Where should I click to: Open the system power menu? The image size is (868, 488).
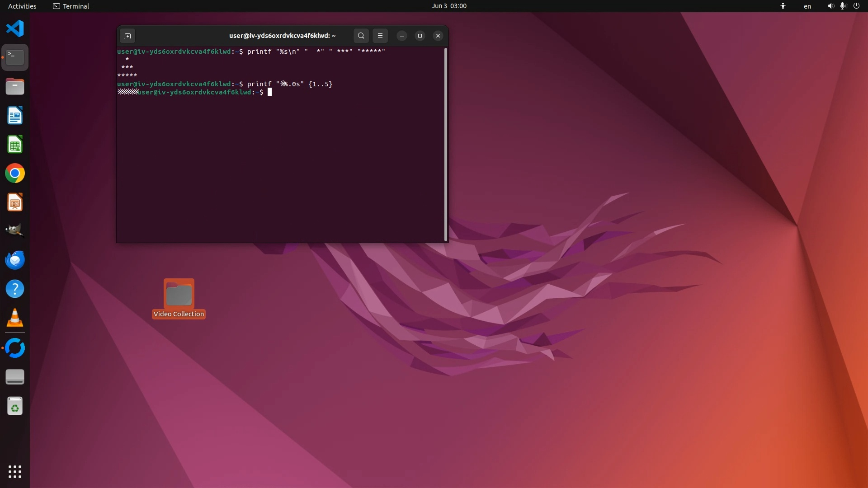[856, 6]
